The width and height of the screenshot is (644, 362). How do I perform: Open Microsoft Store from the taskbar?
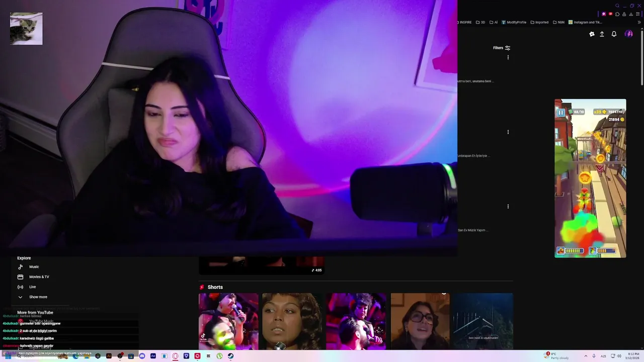pos(131,356)
